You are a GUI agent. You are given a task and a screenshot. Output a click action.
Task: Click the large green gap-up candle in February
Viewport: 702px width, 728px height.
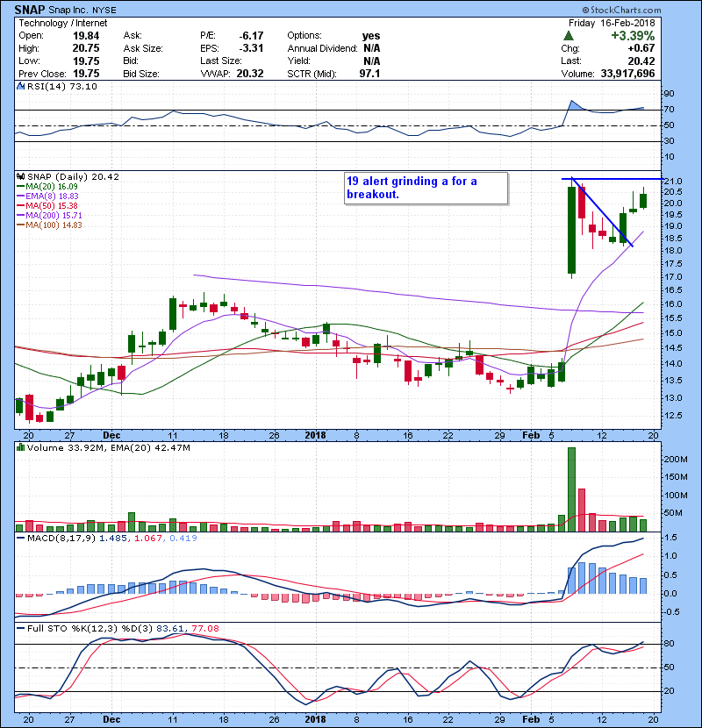(x=571, y=230)
